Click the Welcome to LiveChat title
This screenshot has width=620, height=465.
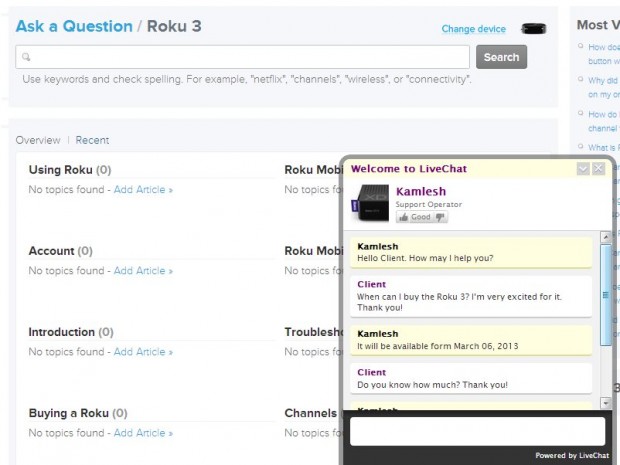(x=409, y=169)
